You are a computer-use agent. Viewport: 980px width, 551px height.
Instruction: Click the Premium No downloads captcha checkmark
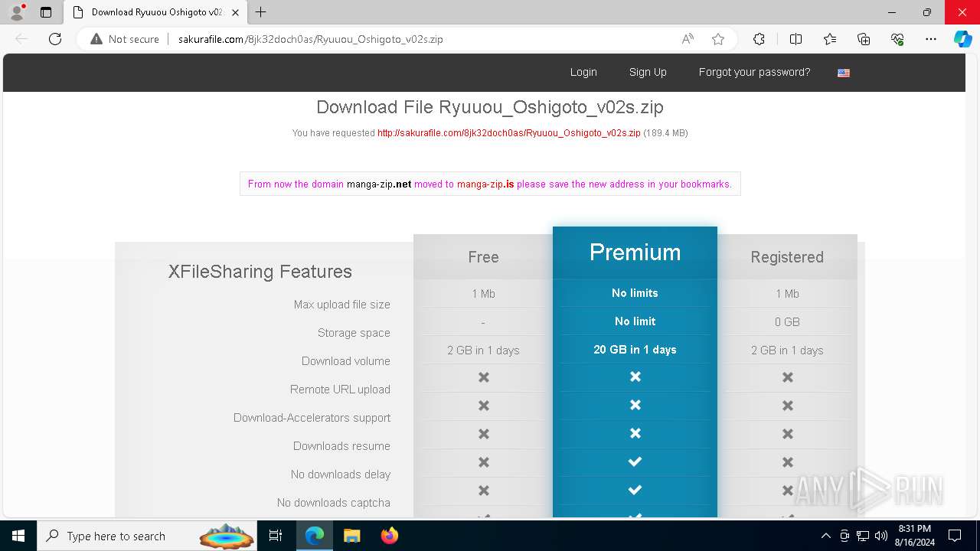[x=635, y=490]
